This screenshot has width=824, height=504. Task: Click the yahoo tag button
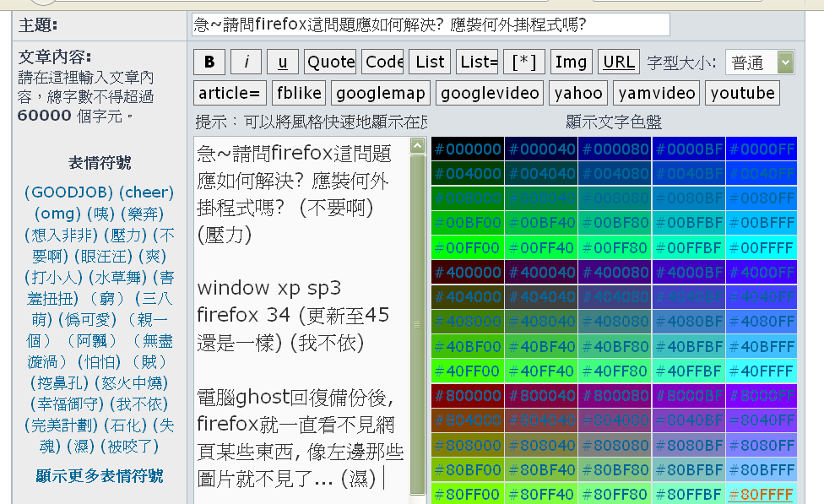578,93
